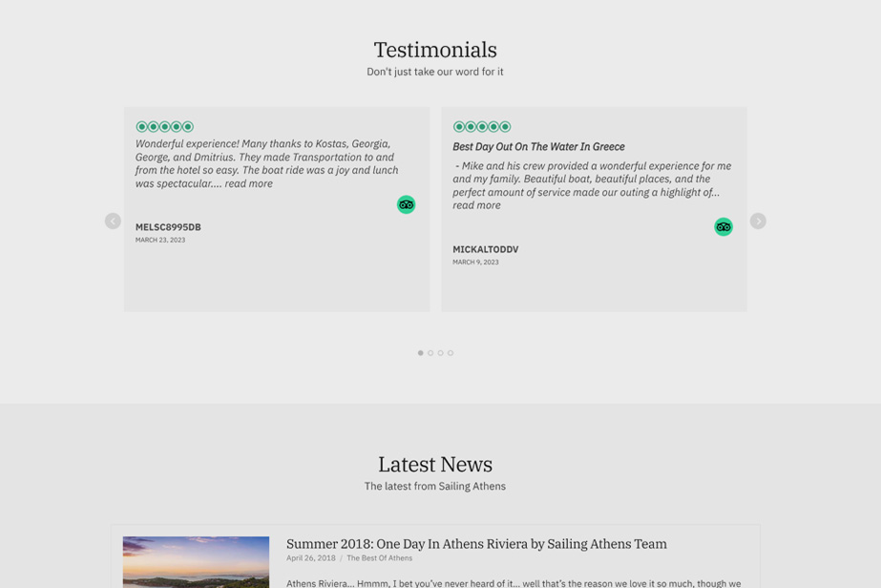Click the previous testimonial arrow

(x=113, y=220)
